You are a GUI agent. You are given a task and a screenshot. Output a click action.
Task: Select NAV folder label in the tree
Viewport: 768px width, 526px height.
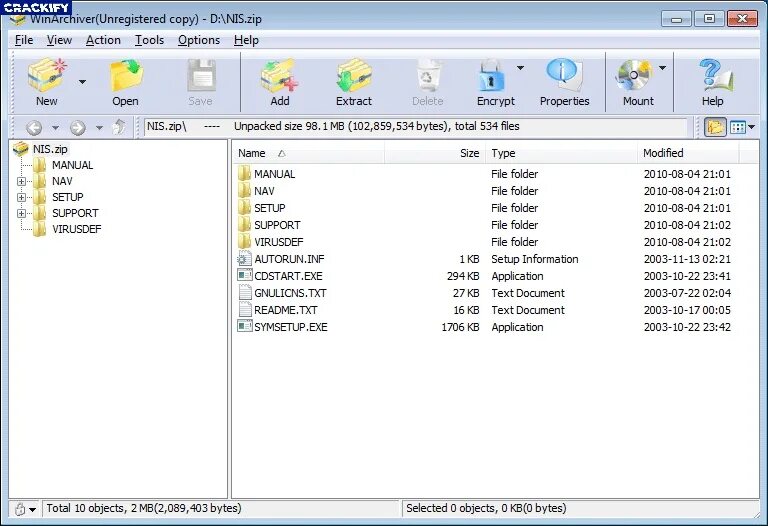point(62,181)
